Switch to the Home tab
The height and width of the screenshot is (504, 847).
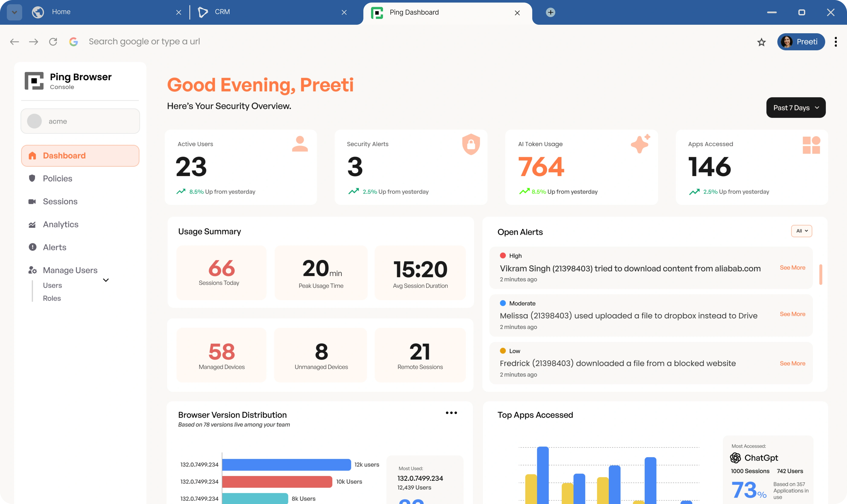[x=61, y=12]
